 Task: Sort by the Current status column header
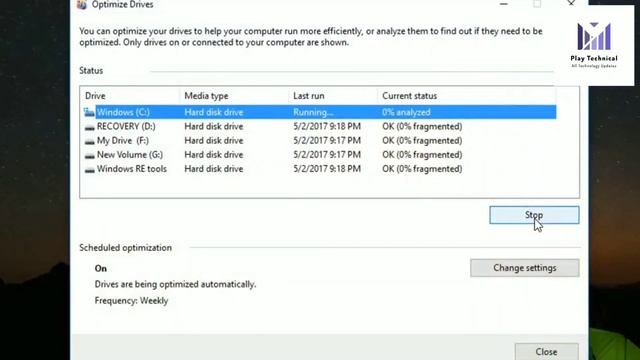point(466,96)
